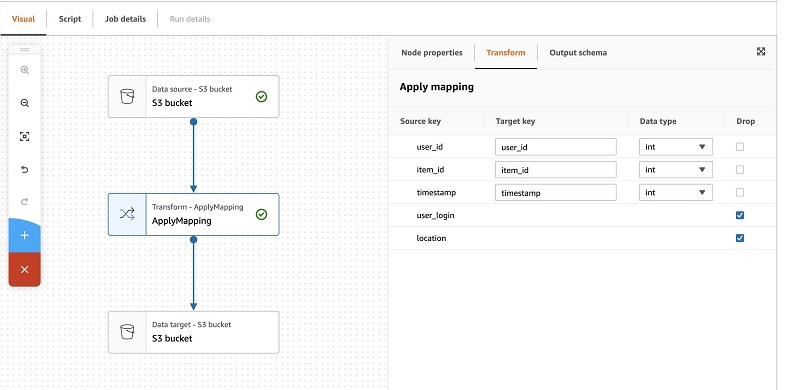Viewport: 800px width, 390px height.
Task: Select the ApplyMapping transform node
Action: (x=193, y=214)
